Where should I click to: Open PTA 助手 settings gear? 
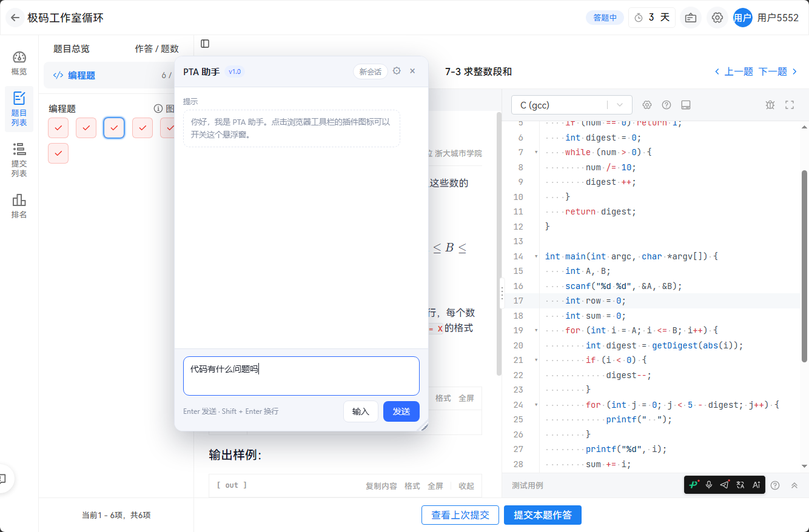point(397,71)
